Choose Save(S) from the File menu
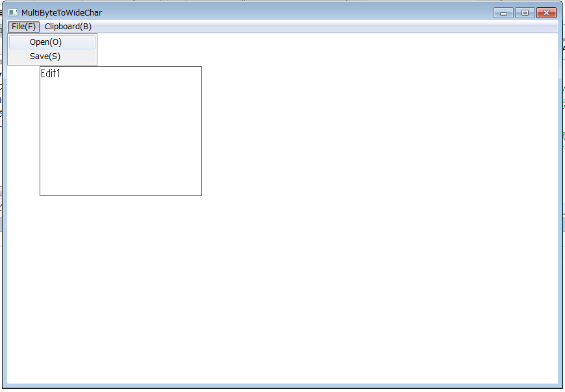The image size is (565, 392). pos(52,56)
